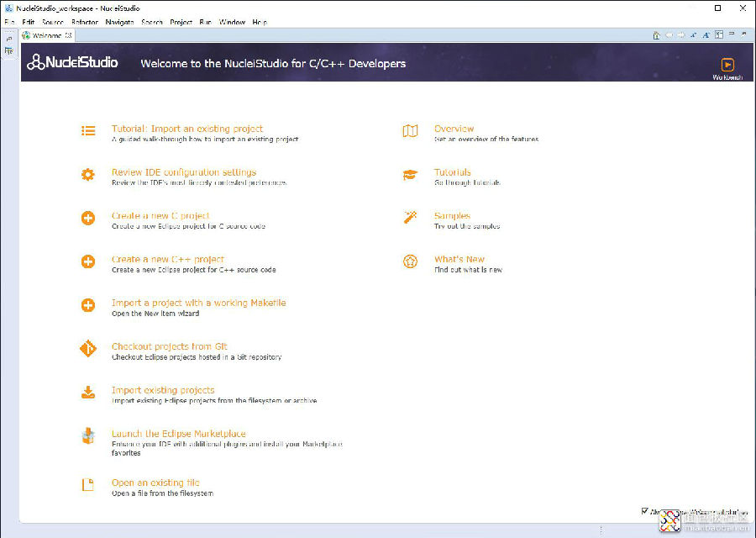Click the Create a new C++ project link
The height and width of the screenshot is (538, 756).
pyautogui.click(x=168, y=259)
